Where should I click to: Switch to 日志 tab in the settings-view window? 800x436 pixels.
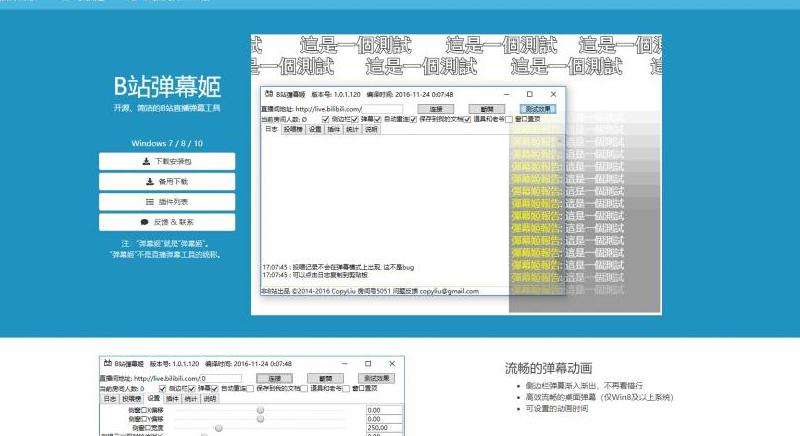click(110, 399)
